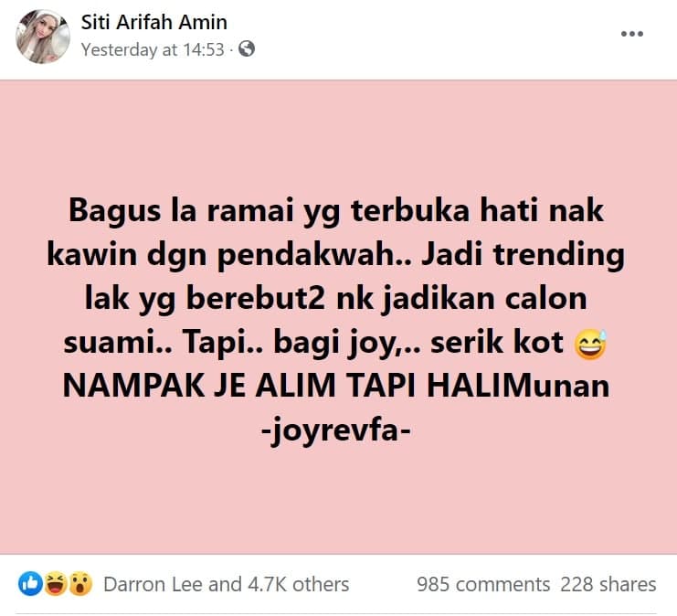677x616 pixels.
Task: Open the 985 comments list
Action: click(x=483, y=584)
